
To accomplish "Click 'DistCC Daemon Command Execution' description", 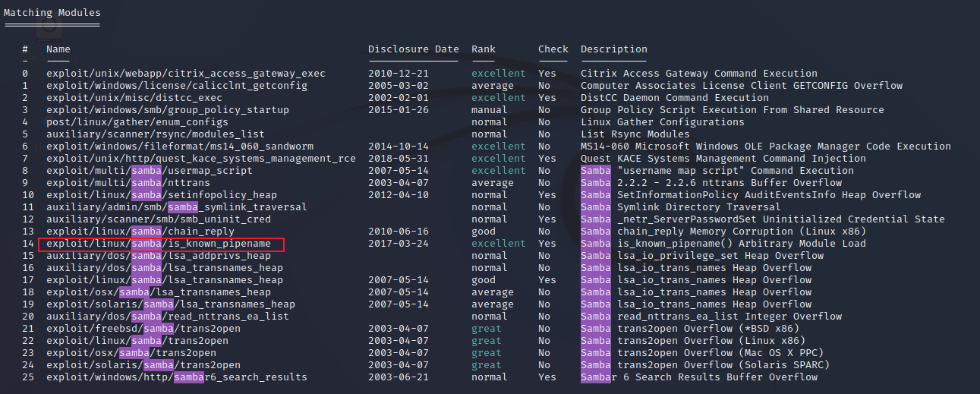I will pos(675,98).
